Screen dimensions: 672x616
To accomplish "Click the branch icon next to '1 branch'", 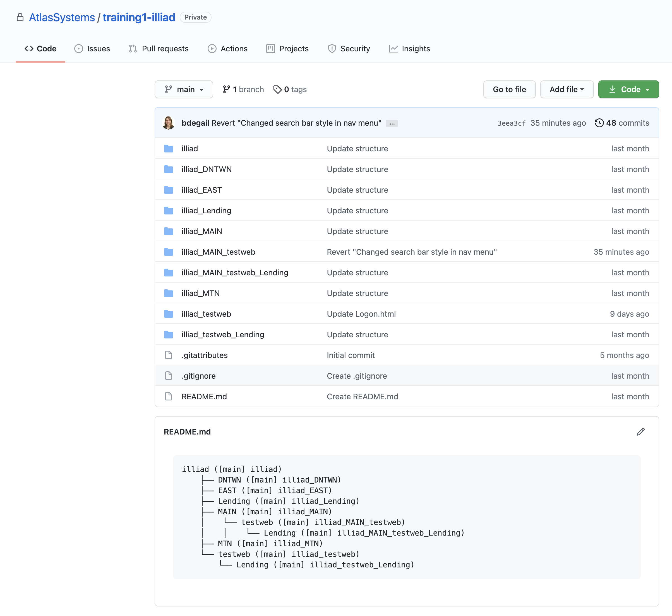I will click(x=227, y=89).
